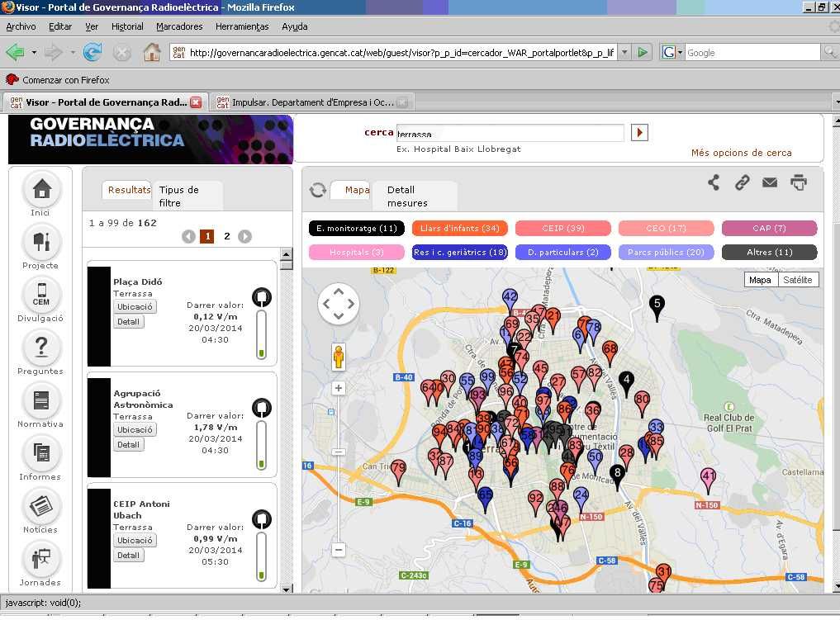Open the Inici home sidebar icon

(41, 189)
